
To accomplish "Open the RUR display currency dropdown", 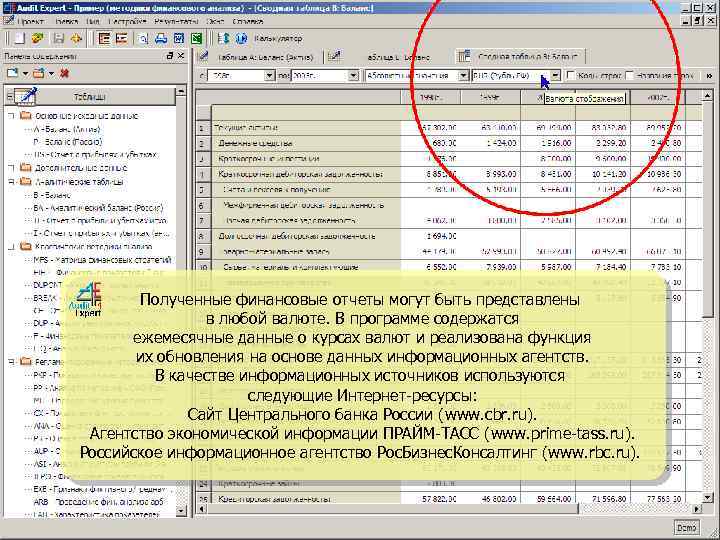I will pos(555,75).
